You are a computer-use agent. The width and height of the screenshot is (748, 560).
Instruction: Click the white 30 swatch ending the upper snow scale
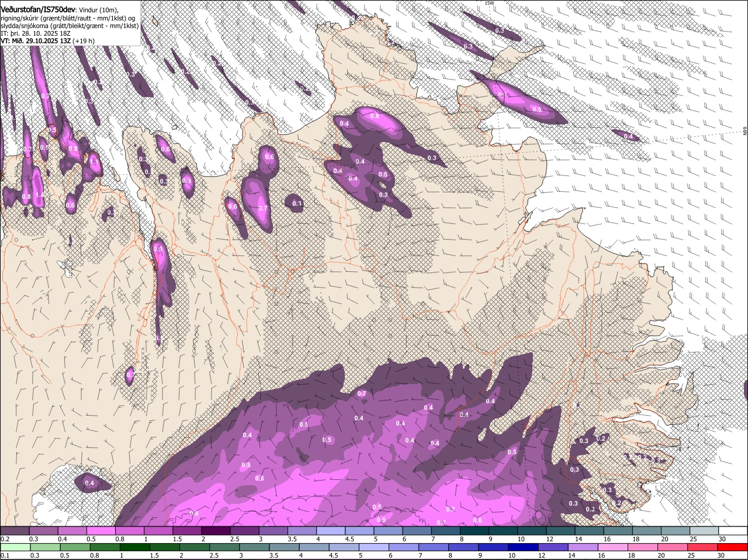(x=733, y=530)
